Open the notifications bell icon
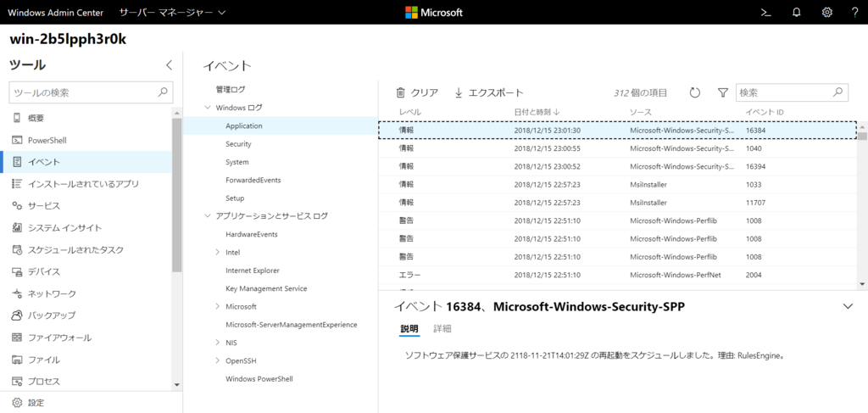Image resolution: width=868 pixels, height=413 pixels. tap(797, 12)
